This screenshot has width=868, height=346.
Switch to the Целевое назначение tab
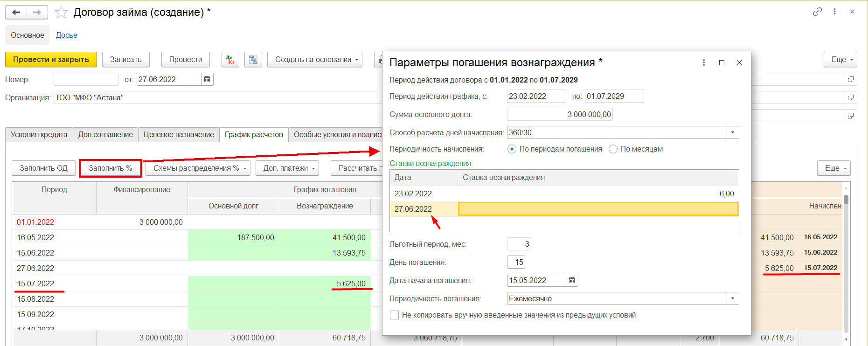(x=179, y=135)
